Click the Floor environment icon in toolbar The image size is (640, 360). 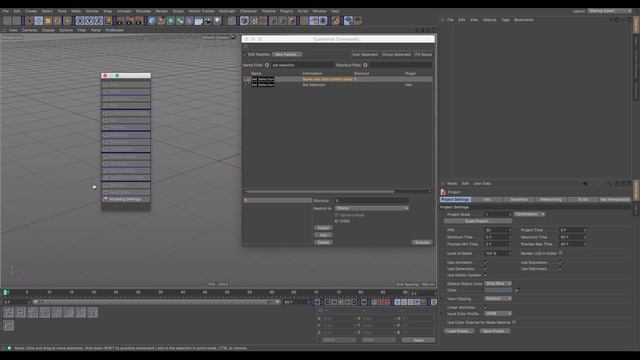point(199,21)
